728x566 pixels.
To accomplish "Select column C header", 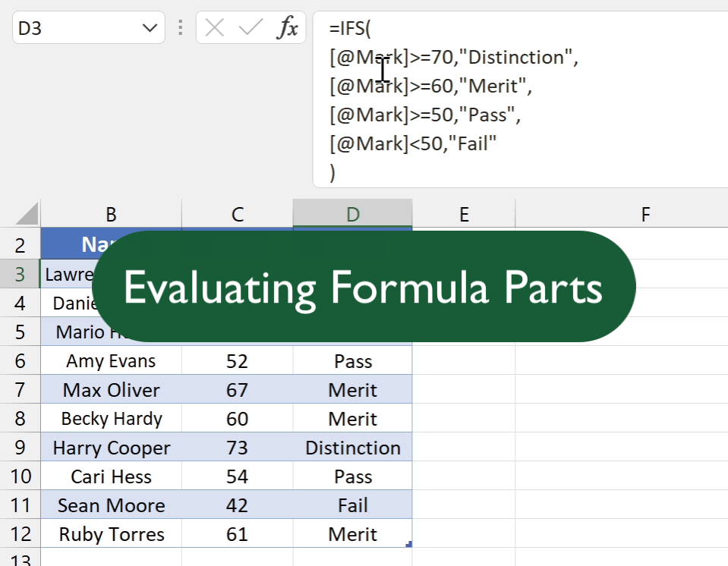I will (237, 214).
